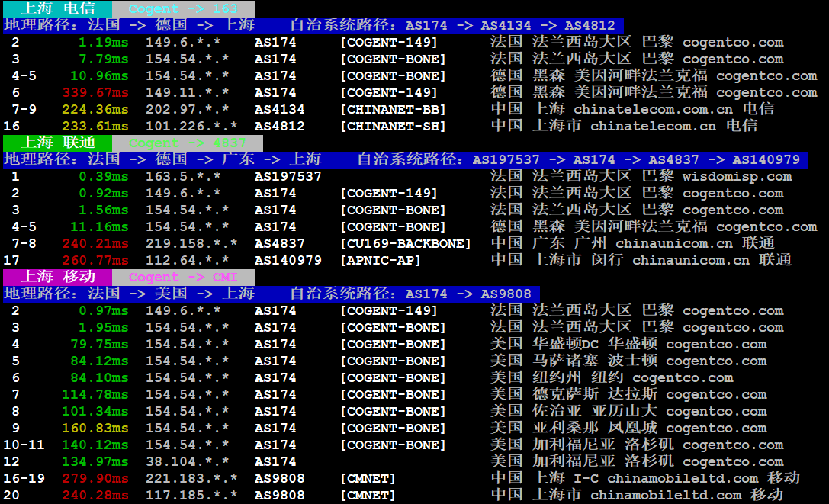Click the IP 149.11.*.*

click(187, 92)
